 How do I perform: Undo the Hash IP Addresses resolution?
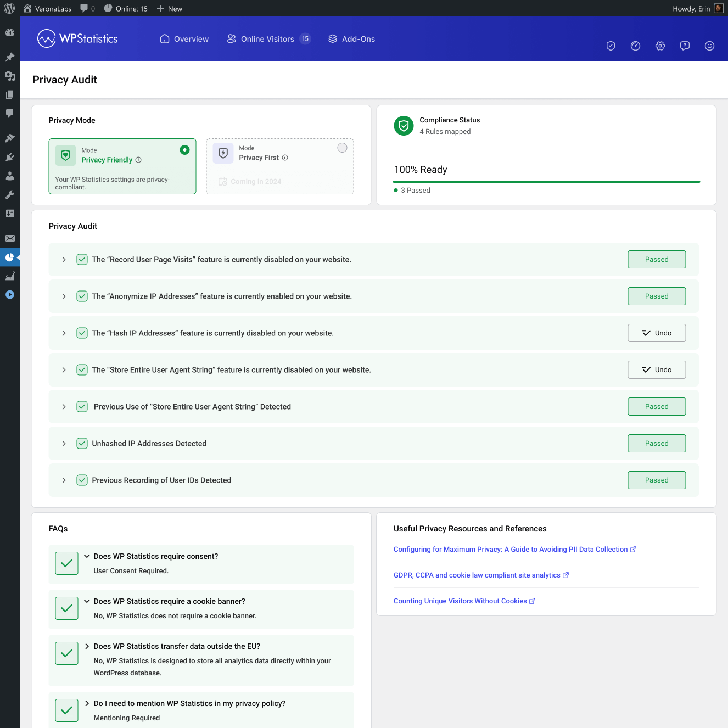tap(657, 333)
